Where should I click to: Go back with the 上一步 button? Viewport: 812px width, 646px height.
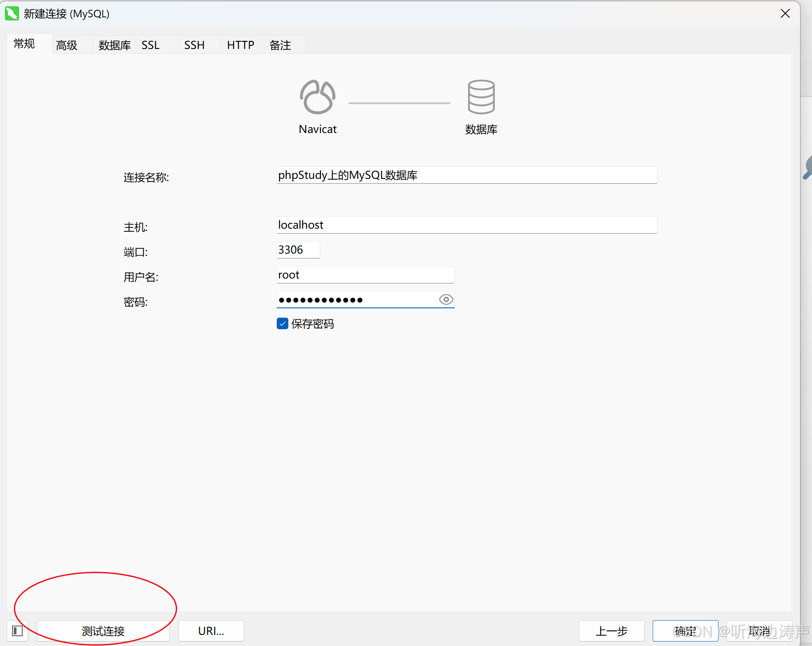pyautogui.click(x=612, y=631)
